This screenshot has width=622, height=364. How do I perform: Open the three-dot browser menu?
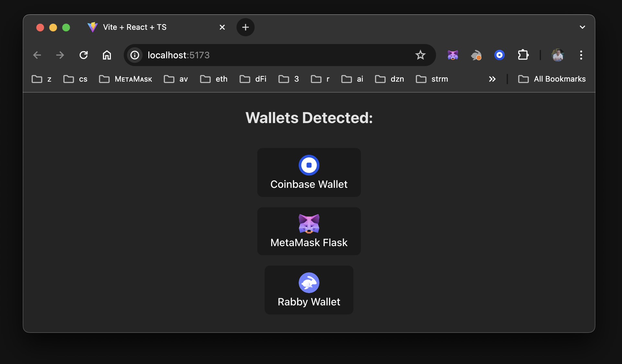pos(581,55)
